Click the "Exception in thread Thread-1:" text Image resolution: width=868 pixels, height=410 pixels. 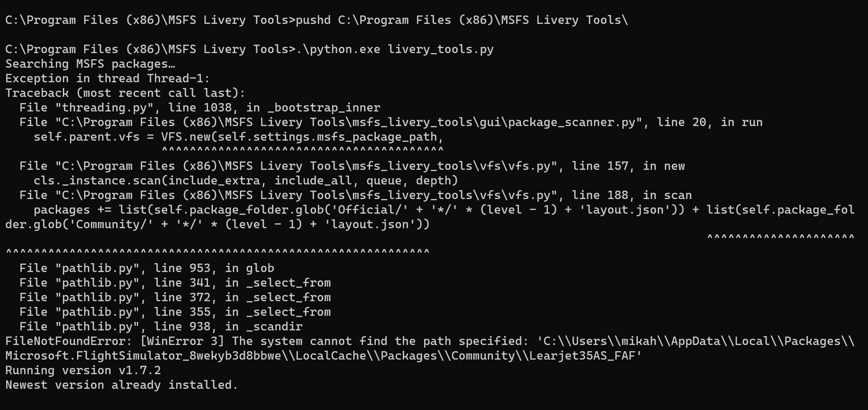tap(108, 78)
